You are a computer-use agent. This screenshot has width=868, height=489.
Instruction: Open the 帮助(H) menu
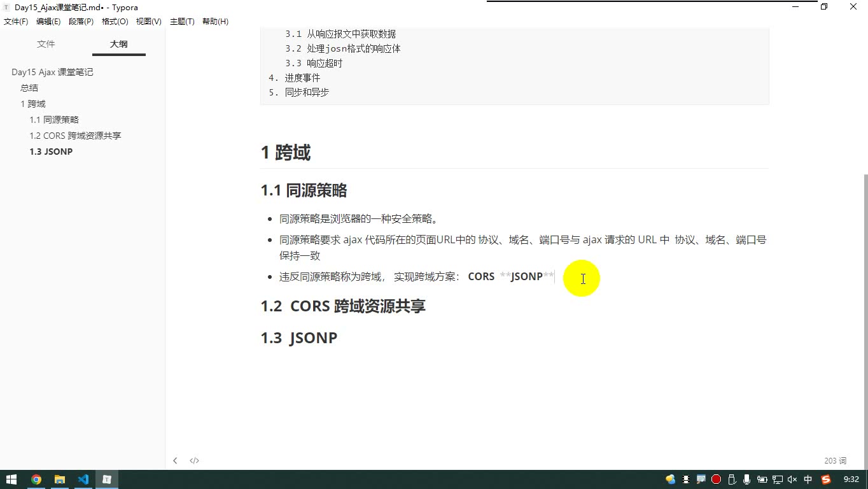(x=215, y=22)
